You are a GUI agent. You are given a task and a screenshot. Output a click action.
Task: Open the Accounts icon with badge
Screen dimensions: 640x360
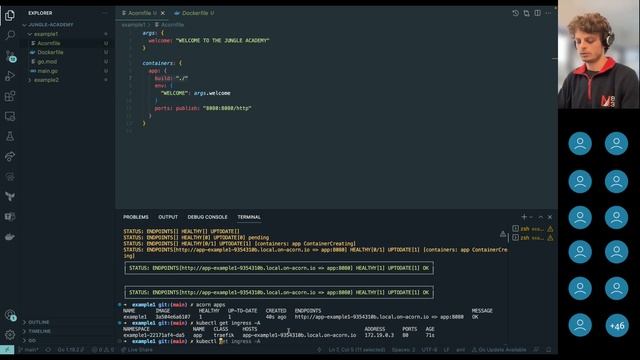point(10,315)
